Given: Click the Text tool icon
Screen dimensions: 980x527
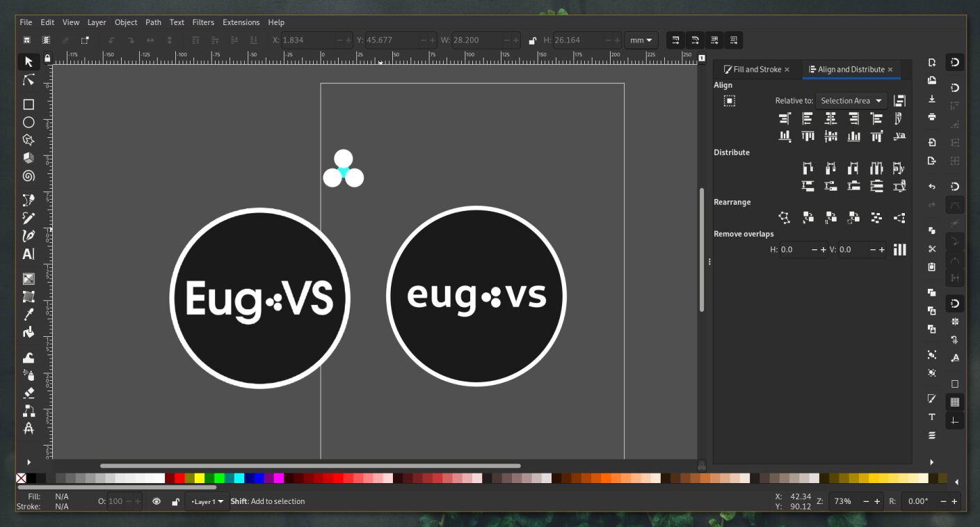Looking at the screenshot, I should point(29,254).
